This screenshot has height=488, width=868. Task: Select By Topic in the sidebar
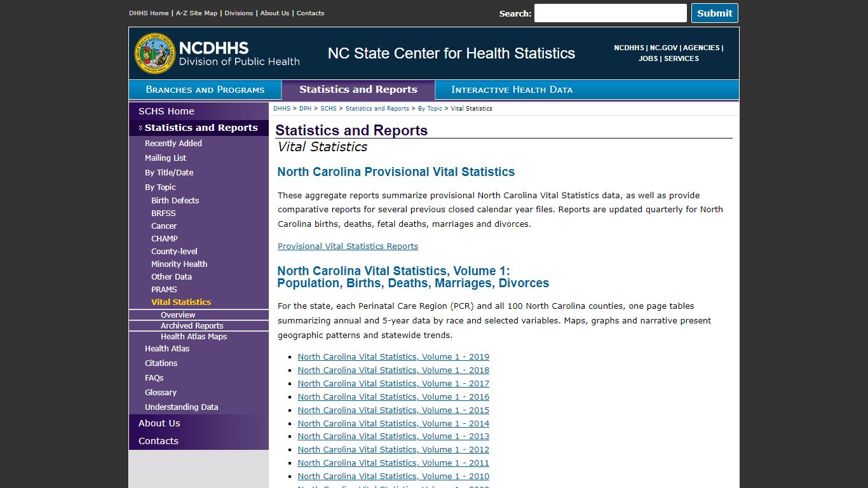[160, 187]
